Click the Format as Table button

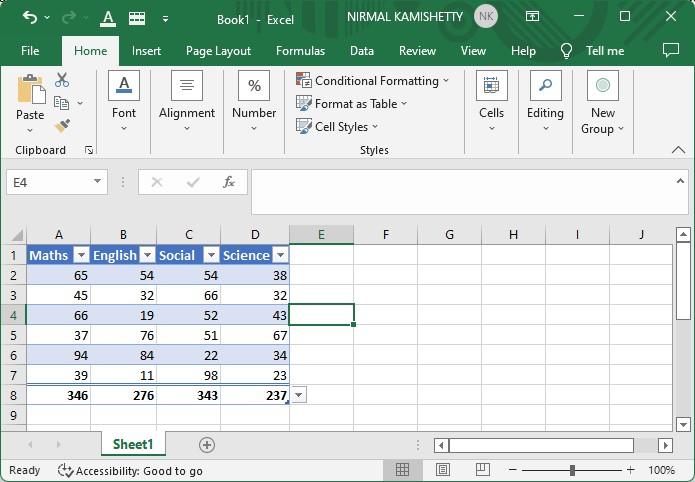point(353,104)
